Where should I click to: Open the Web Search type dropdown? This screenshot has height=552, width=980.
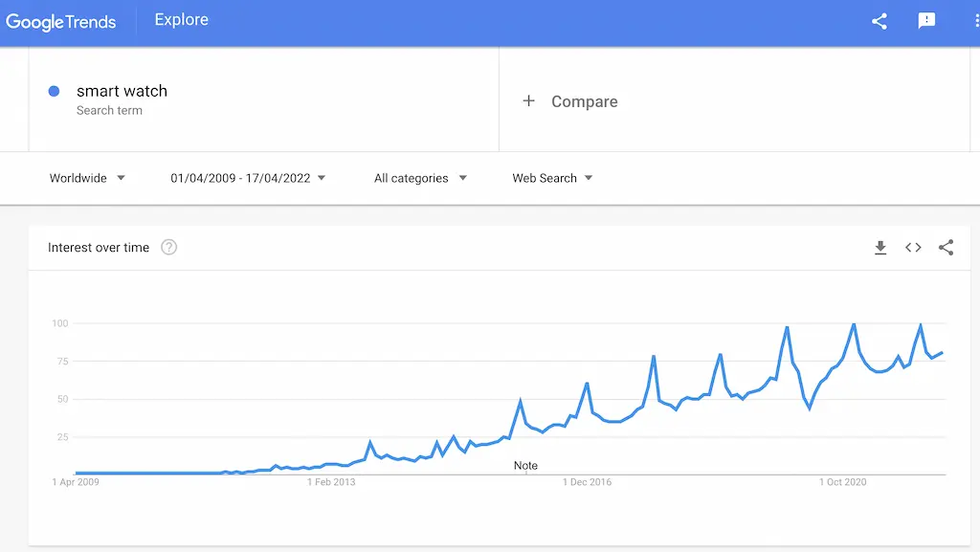point(552,178)
